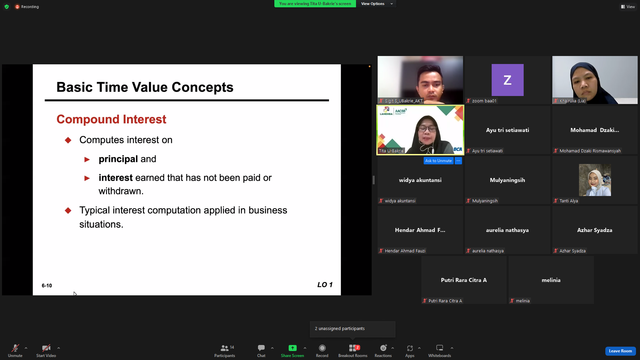
Task: Click the top-left man's video tile
Action: [x=420, y=80]
